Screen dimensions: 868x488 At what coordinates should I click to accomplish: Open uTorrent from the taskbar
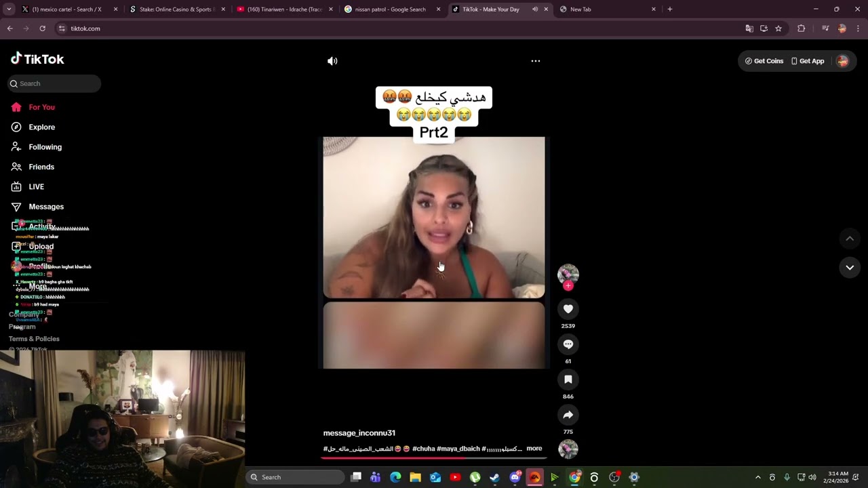point(475,477)
